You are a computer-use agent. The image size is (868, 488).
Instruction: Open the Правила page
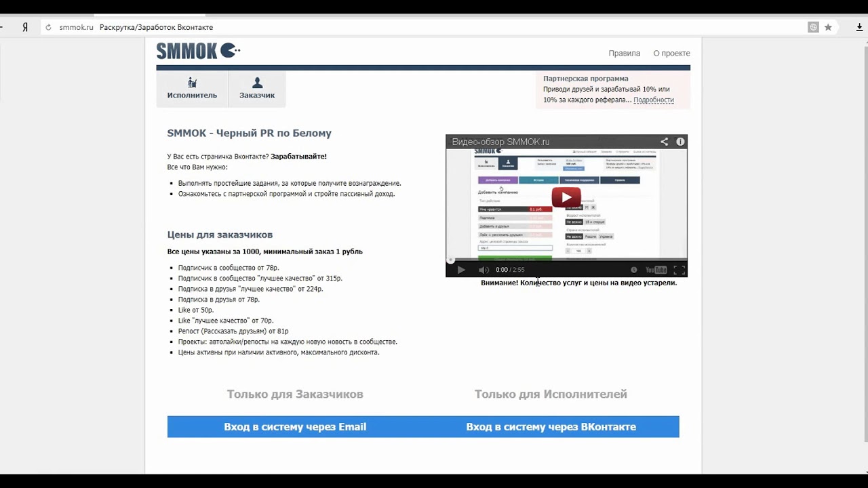coord(624,53)
